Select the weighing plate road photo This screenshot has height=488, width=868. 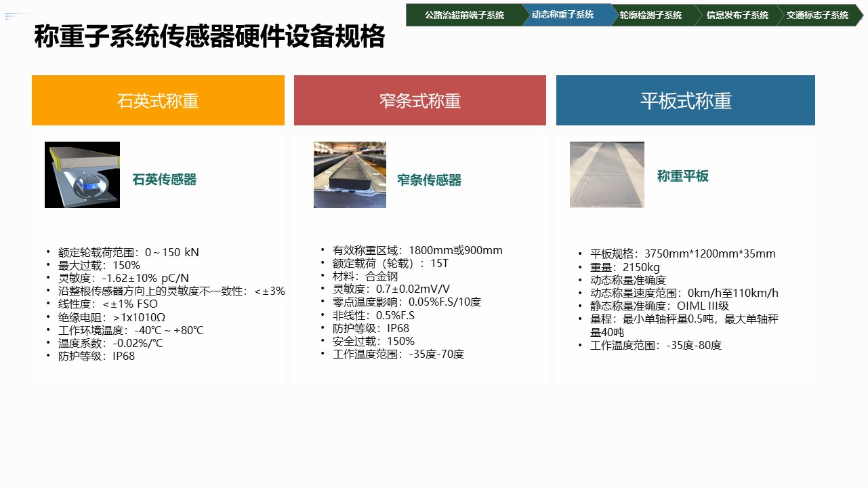click(607, 175)
